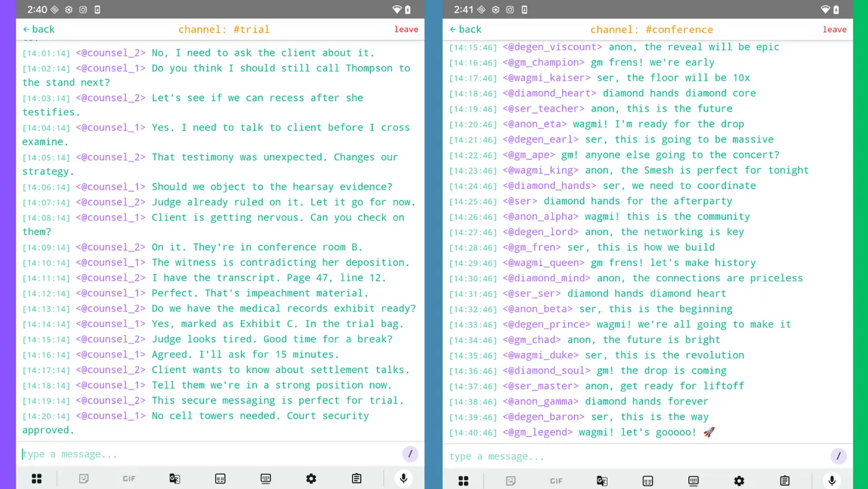Tap username @diamond_hands in #conference
The height and width of the screenshot is (489, 868).
(550, 186)
